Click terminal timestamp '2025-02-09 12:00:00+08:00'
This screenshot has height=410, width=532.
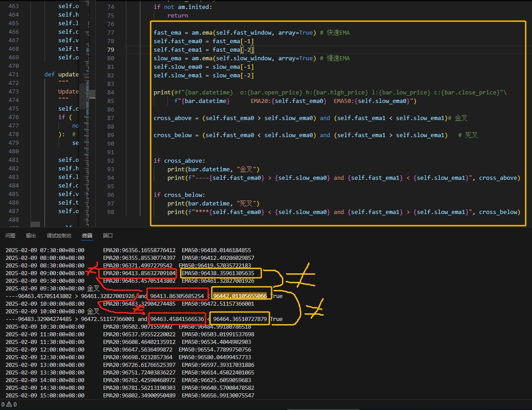tap(45, 350)
